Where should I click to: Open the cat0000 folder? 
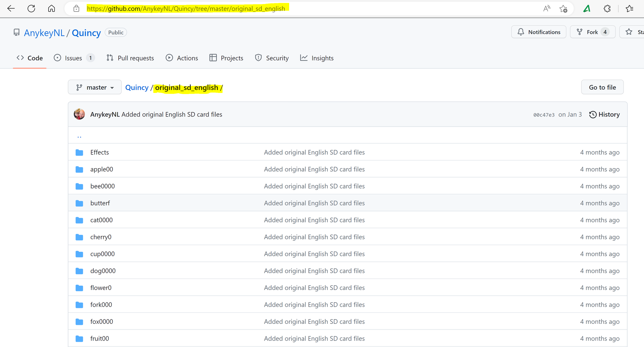tap(102, 220)
